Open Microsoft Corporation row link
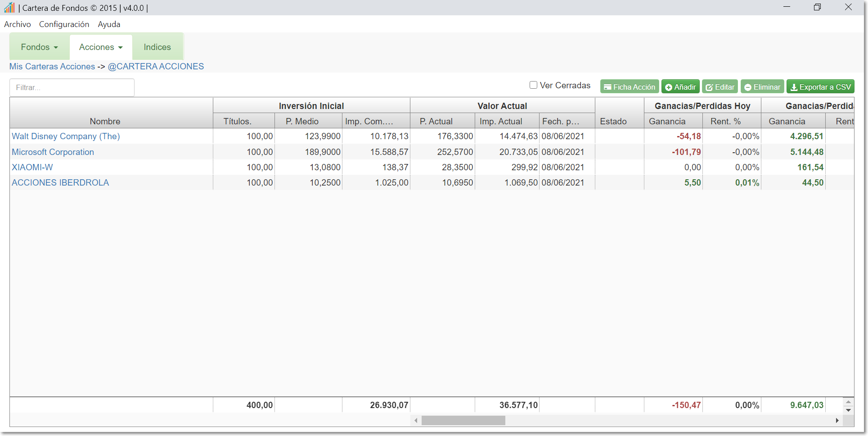This screenshot has width=868, height=436. tap(53, 152)
